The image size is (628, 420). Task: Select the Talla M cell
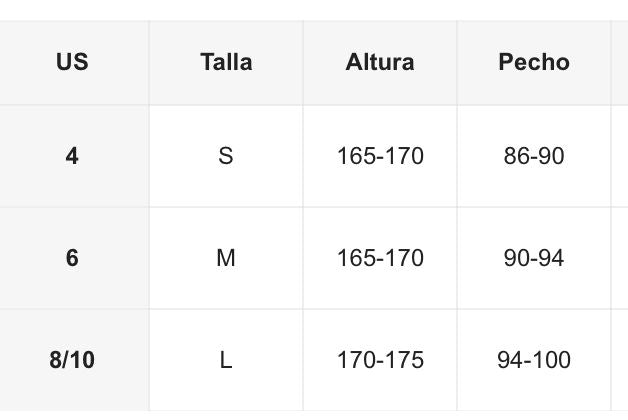[226, 258]
